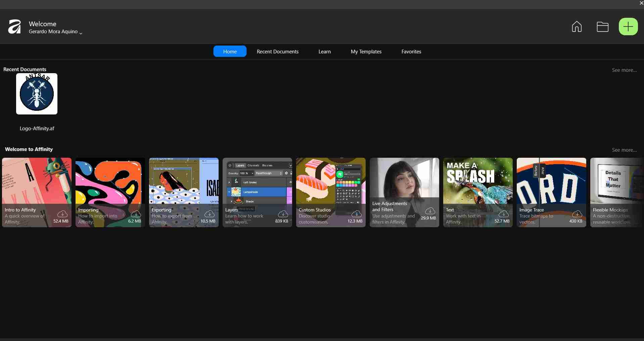The image size is (644, 341).
Task: Click the 29.9 MB size label
Action: [x=428, y=218]
